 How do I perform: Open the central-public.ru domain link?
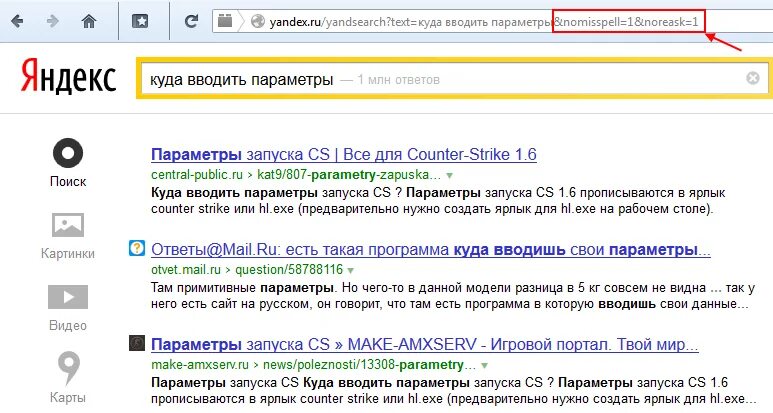point(197,175)
